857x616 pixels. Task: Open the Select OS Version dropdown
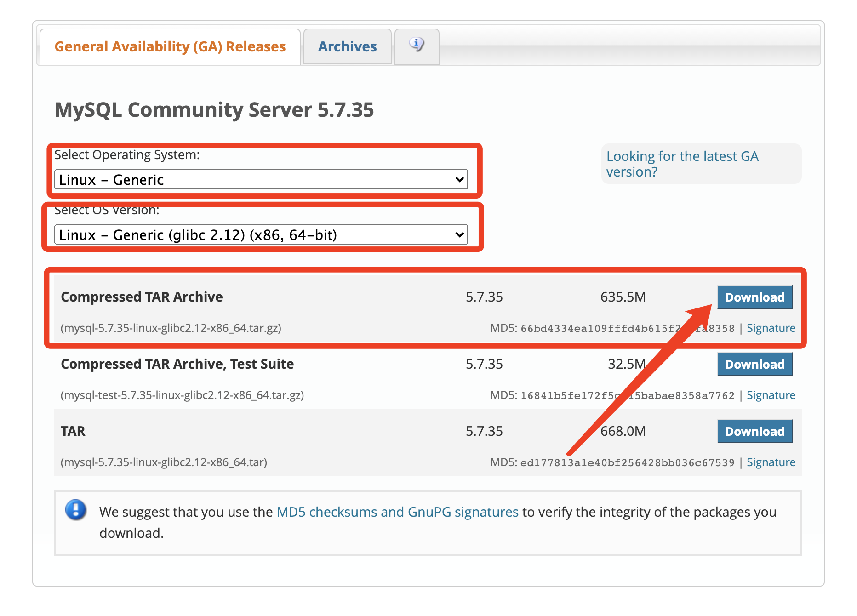[261, 235]
